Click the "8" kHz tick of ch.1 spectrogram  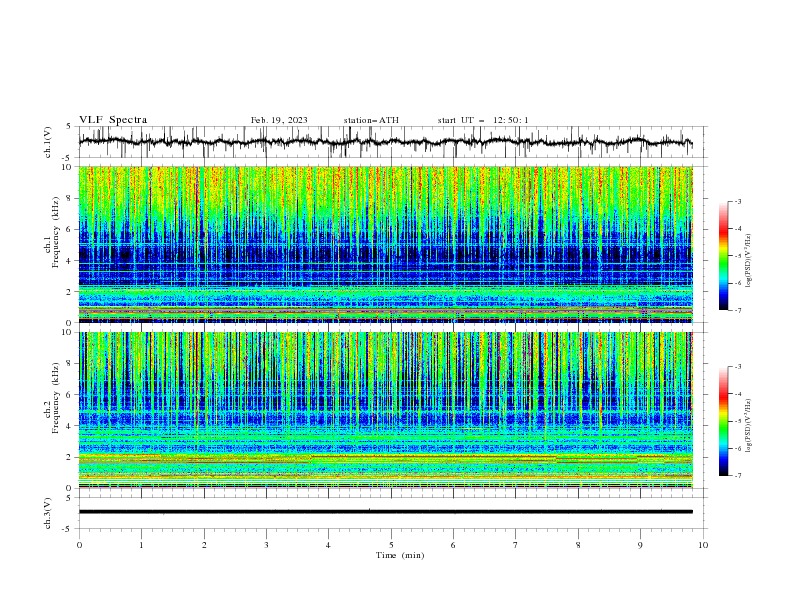tap(69, 198)
